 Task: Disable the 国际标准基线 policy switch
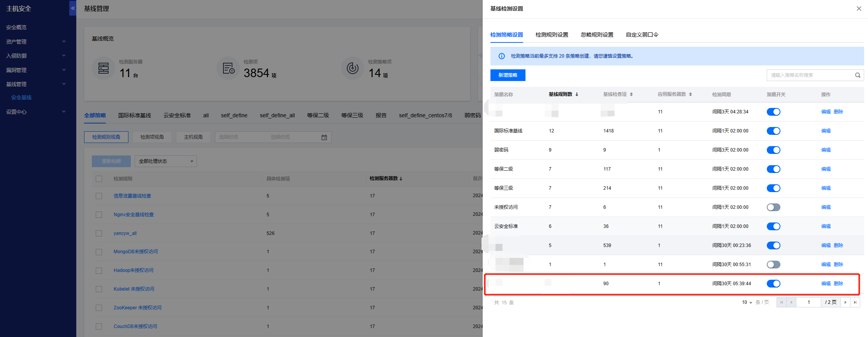click(x=773, y=131)
